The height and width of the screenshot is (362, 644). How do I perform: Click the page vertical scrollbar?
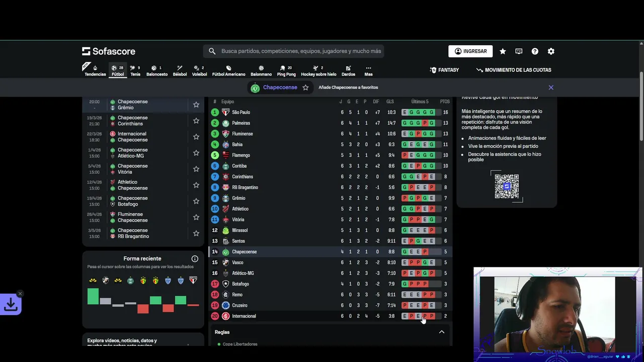tap(641, 106)
